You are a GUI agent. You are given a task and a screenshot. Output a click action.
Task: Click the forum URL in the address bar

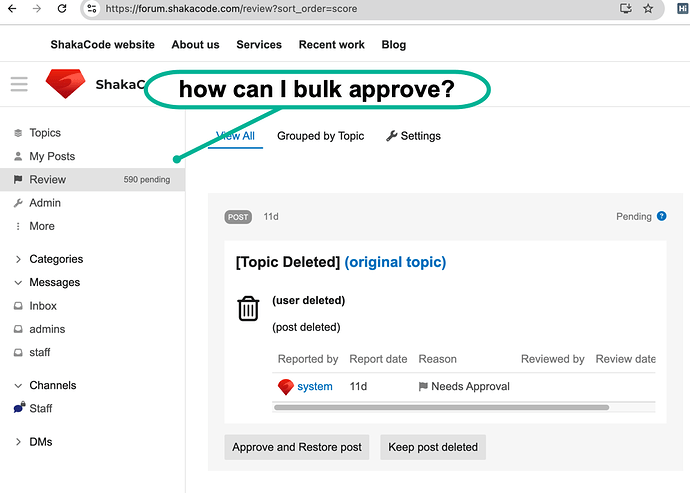tap(231, 8)
